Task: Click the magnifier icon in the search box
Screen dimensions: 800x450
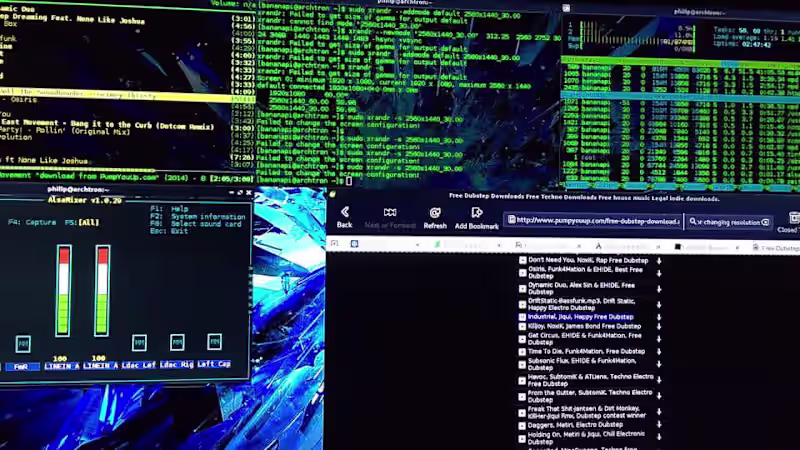Action: (x=693, y=222)
